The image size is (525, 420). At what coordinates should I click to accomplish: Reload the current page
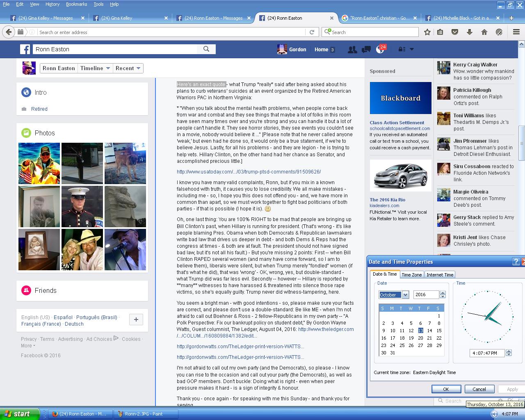pyautogui.click(x=312, y=32)
